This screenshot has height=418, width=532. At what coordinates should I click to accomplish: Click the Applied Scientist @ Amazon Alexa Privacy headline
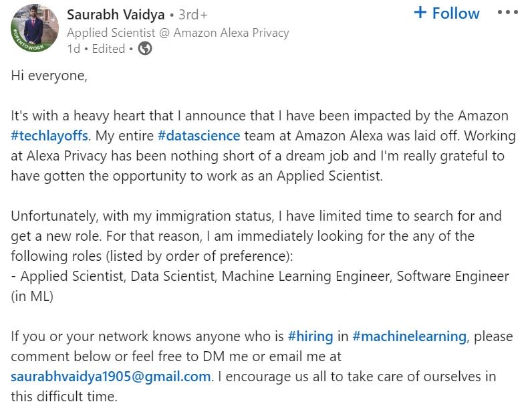tap(178, 32)
